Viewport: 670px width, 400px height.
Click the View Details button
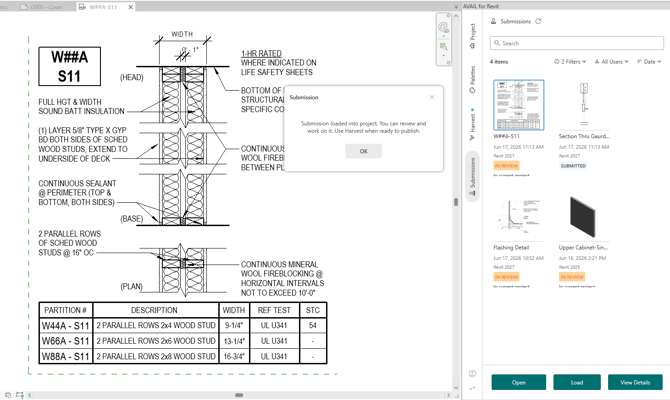pyautogui.click(x=635, y=382)
